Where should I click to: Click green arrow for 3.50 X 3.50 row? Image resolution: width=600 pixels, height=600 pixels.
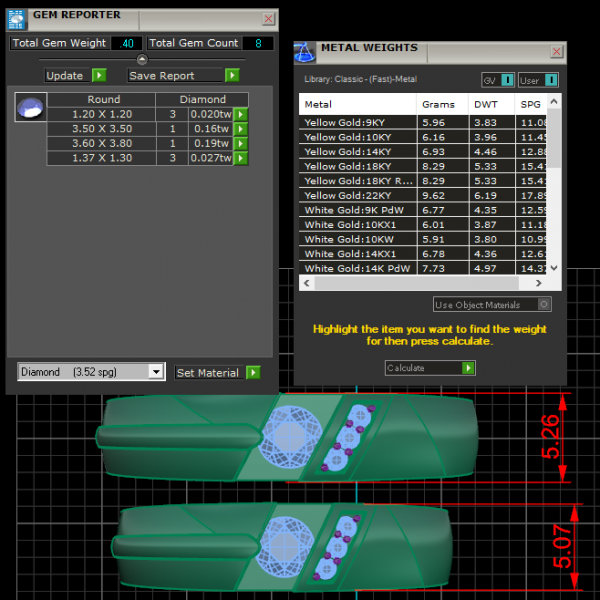pyautogui.click(x=241, y=129)
